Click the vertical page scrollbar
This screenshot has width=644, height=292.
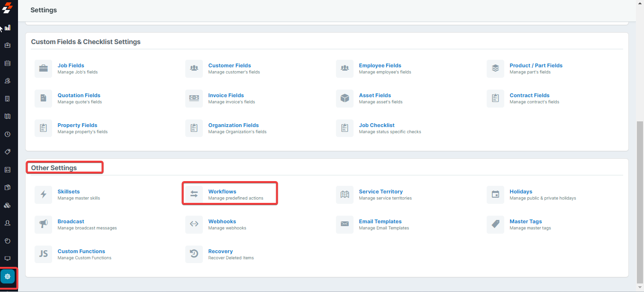(x=640, y=199)
